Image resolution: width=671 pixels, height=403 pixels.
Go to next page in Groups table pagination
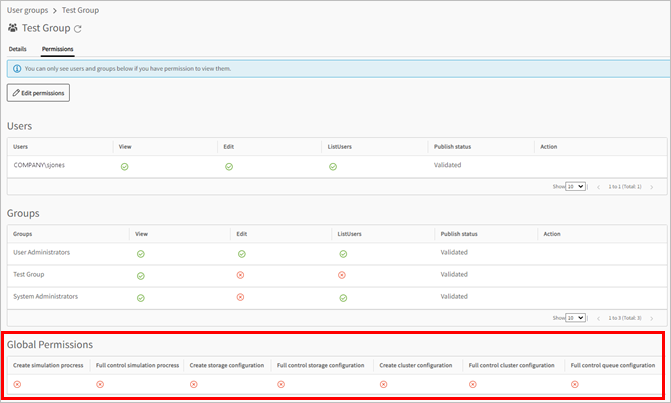pos(652,318)
